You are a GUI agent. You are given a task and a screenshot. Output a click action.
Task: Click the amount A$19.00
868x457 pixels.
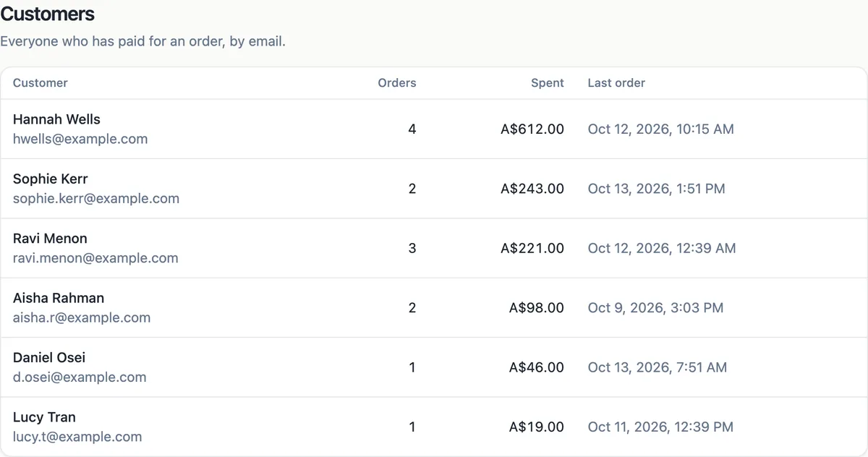(537, 427)
